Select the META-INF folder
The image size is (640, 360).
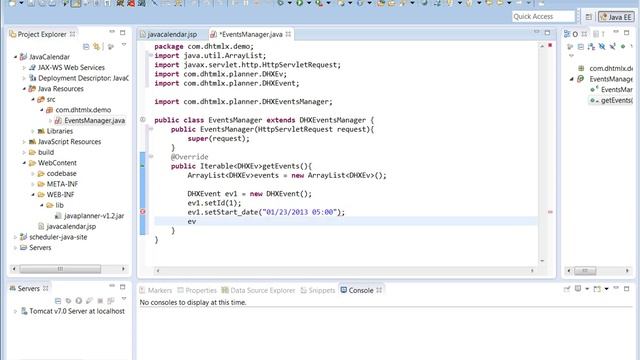(x=58, y=184)
